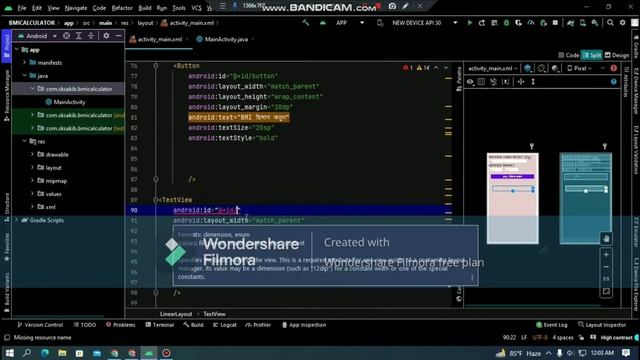Open Search Everywhere magnifier icon

point(610,23)
